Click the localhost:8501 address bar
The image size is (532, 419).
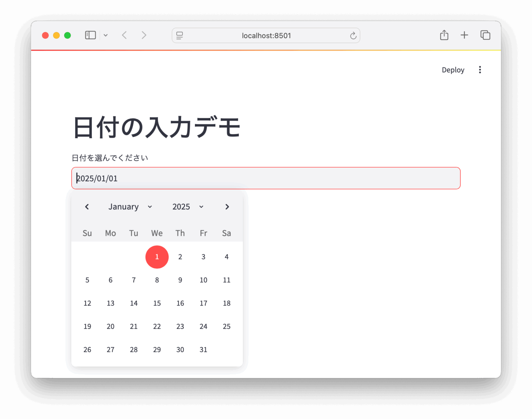[266, 35]
